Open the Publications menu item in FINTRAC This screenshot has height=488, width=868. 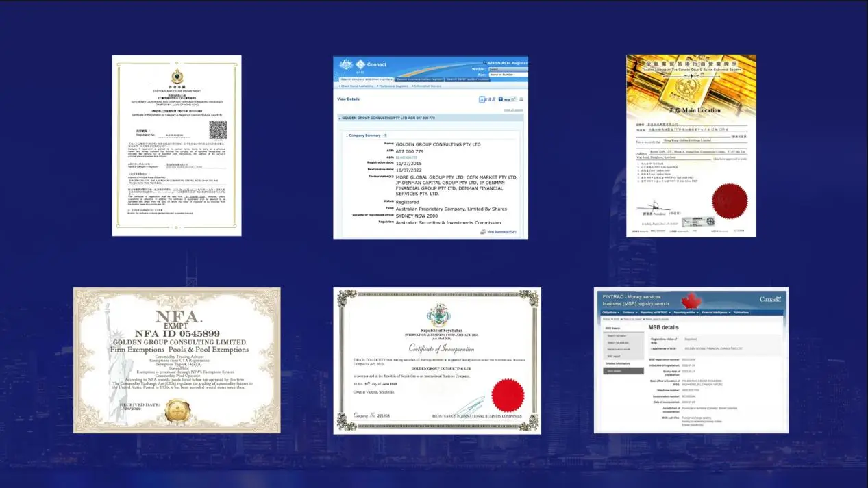(x=741, y=313)
